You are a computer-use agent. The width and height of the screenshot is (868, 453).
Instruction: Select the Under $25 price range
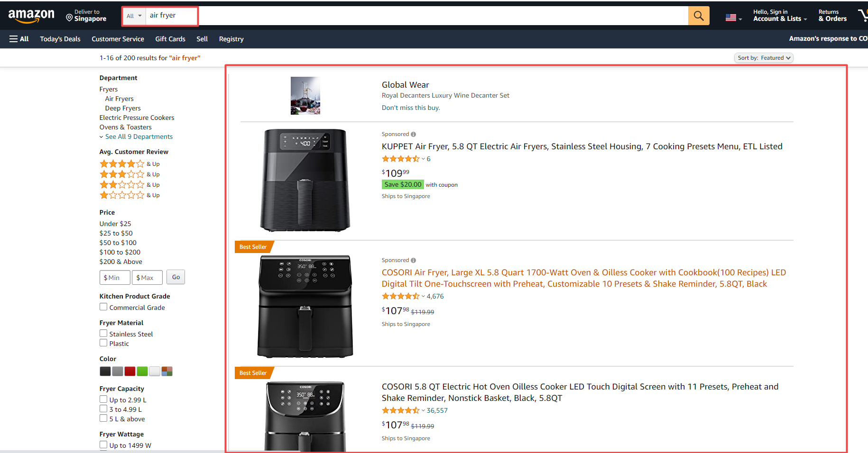[x=115, y=224]
